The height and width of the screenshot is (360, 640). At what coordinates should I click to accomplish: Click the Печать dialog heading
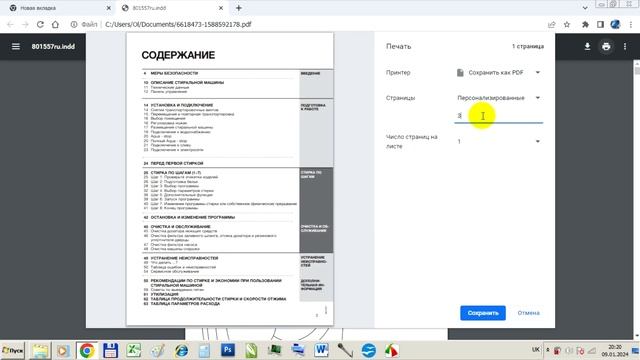coord(398,47)
